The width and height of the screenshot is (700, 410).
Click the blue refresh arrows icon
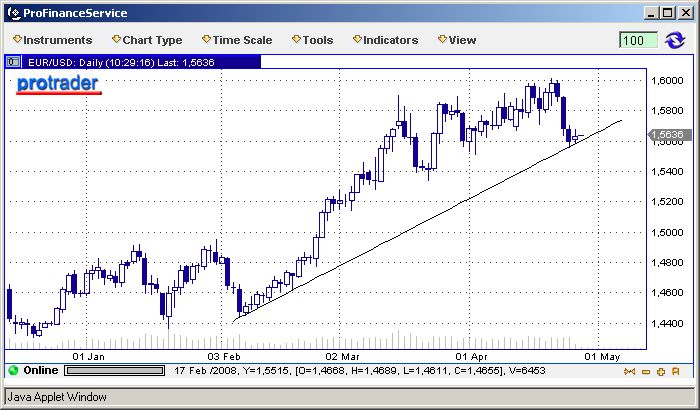(675, 41)
